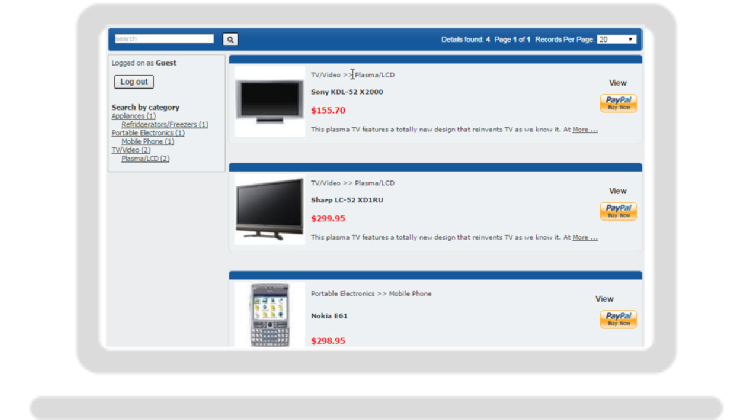Click More link in Sony description
750x420 pixels.
coord(585,129)
